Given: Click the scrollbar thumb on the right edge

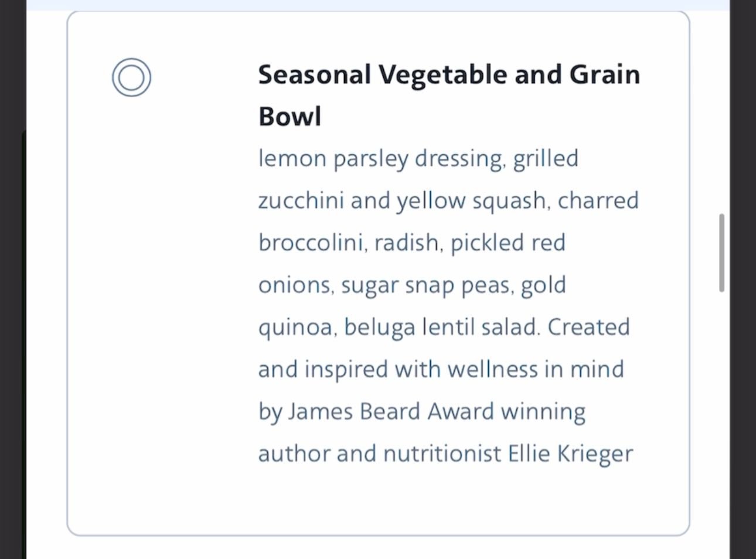Looking at the screenshot, I should click(x=721, y=252).
